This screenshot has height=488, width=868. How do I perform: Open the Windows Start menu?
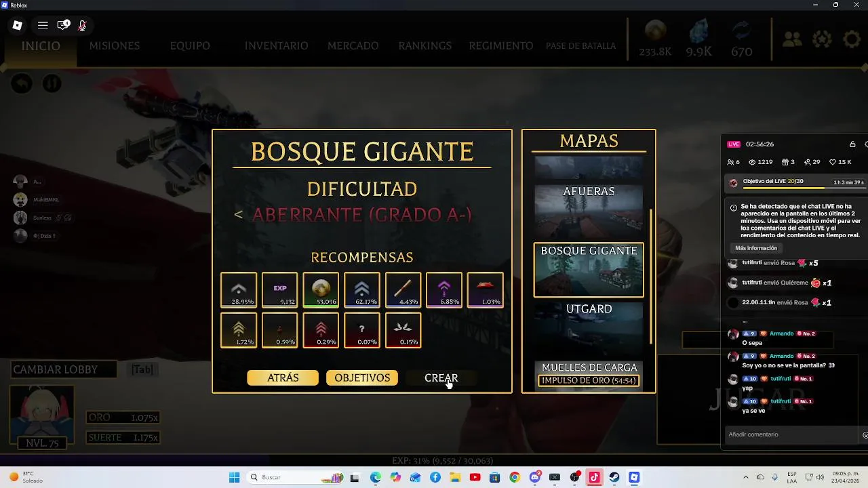(x=235, y=477)
